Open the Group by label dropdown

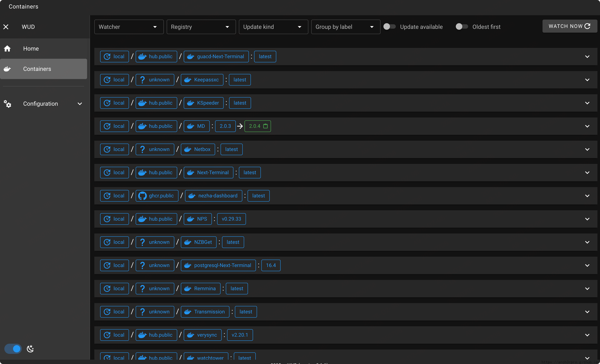pos(345,27)
